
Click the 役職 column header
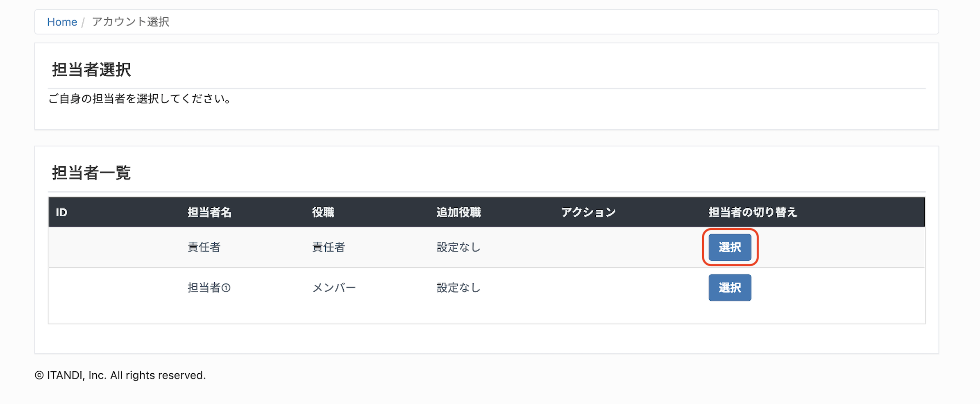pos(323,212)
